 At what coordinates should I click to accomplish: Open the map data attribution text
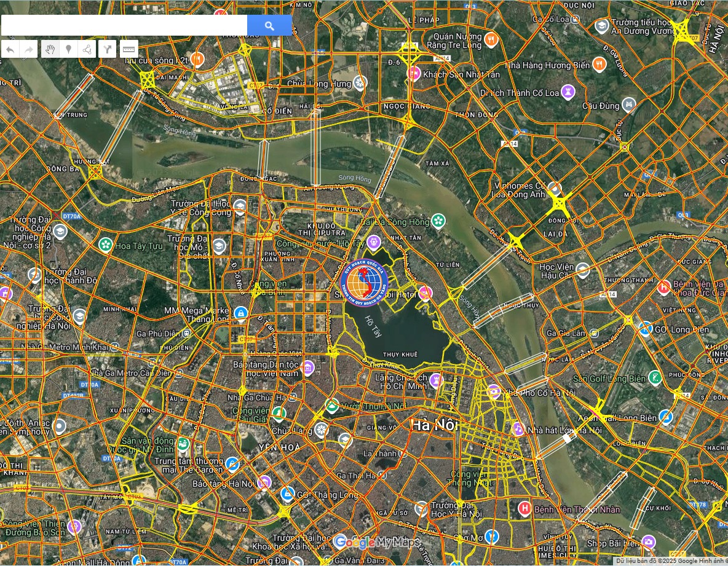pyautogui.click(x=670, y=560)
